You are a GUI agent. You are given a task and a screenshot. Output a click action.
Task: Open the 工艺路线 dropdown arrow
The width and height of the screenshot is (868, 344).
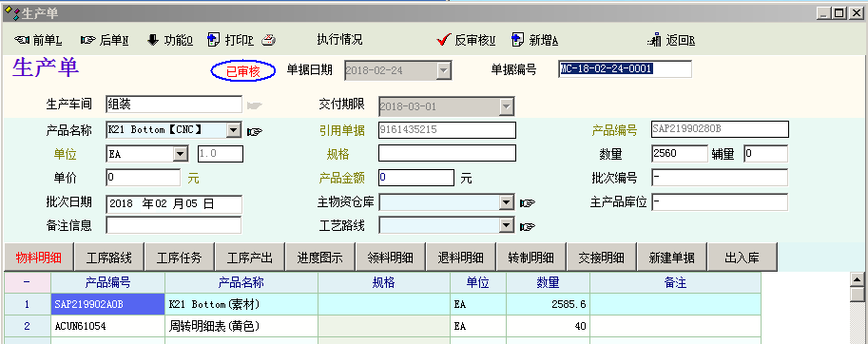click(x=507, y=225)
